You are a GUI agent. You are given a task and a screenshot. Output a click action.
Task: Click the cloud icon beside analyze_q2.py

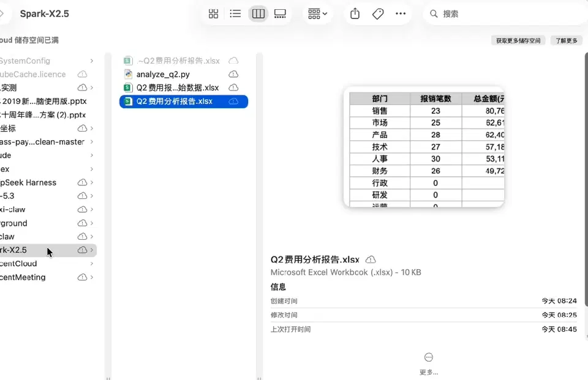point(233,74)
